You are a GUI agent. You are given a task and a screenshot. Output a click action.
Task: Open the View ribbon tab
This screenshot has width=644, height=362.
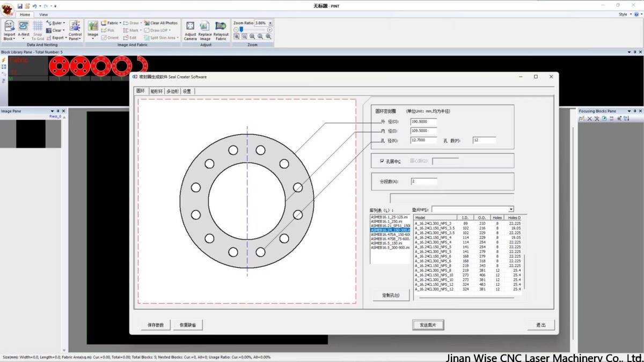43,14
